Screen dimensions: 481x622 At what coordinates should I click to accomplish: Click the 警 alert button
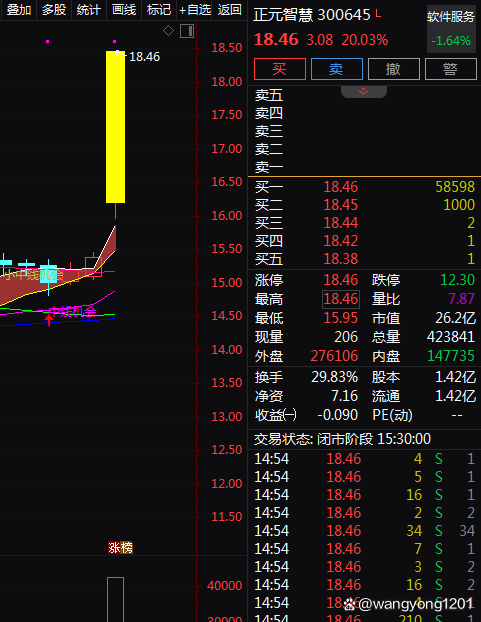451,69
